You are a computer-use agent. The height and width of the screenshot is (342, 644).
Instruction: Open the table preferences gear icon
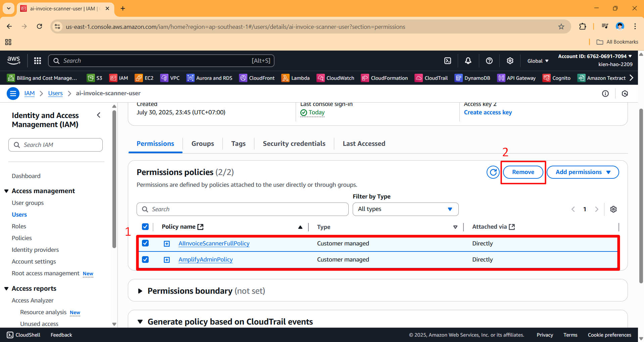613,209
